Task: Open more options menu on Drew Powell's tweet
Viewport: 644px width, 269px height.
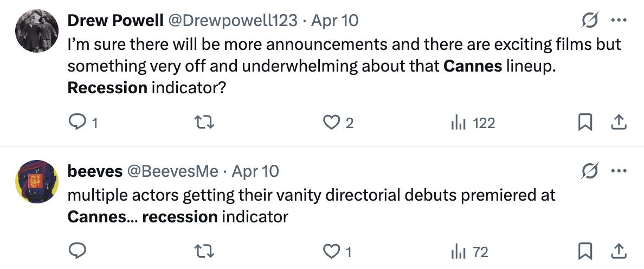Action: point(619,20)
